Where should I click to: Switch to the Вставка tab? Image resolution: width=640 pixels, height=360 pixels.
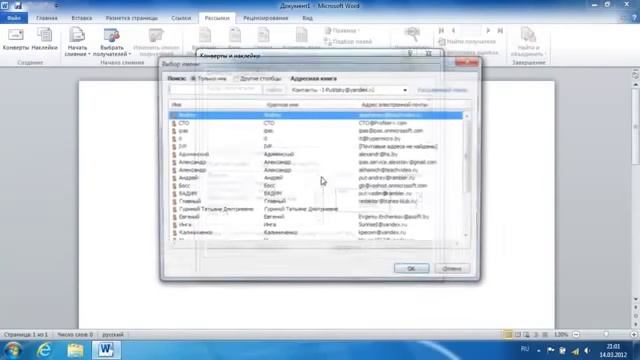tap(82, 18)
